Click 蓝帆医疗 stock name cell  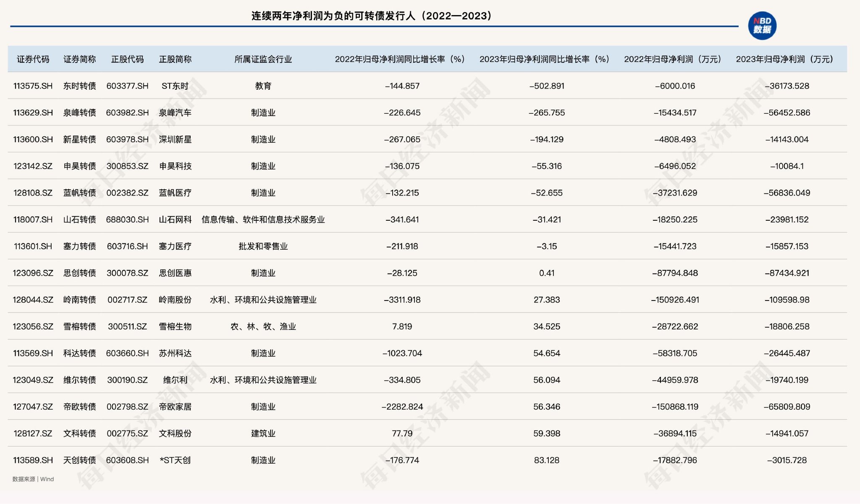click(175, 193)
